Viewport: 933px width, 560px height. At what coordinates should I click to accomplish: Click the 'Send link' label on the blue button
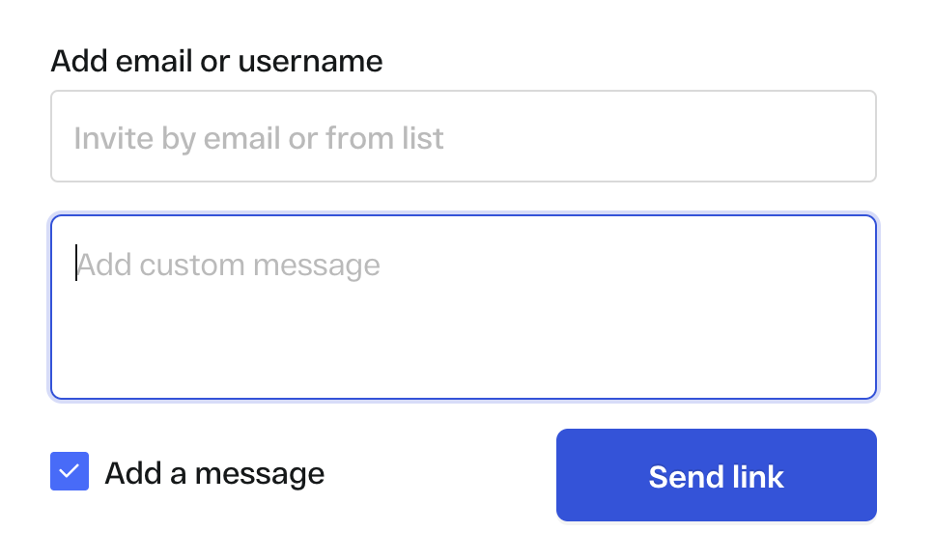[716, 476]
